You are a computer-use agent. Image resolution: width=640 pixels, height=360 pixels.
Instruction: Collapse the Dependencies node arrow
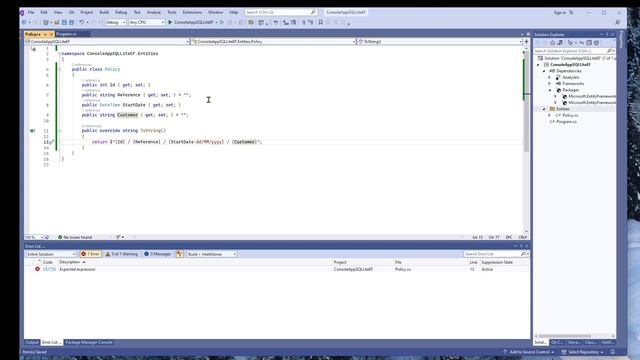tap(544, 71)
